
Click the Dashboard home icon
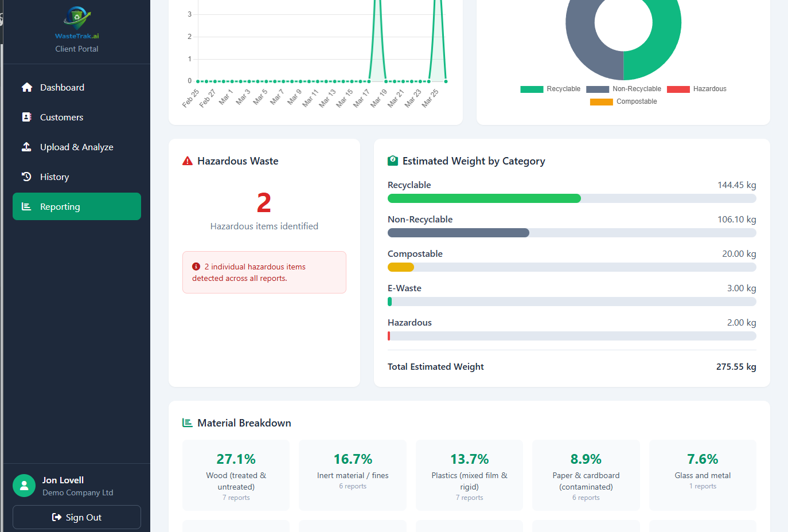(x=27, y=87)
